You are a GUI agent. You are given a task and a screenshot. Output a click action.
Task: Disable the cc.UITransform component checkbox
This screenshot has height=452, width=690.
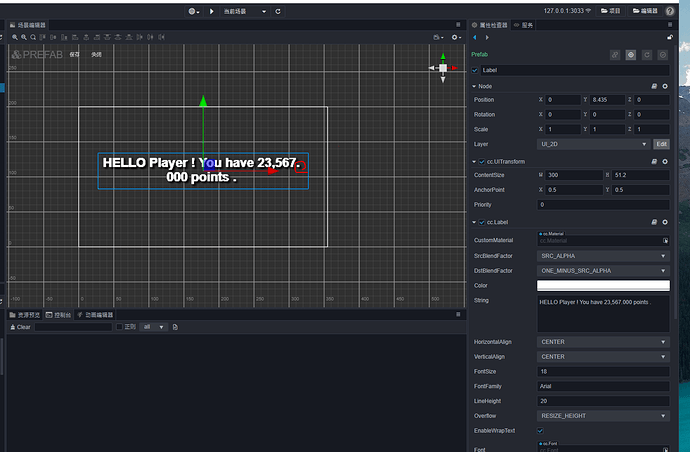pos(482,162)
